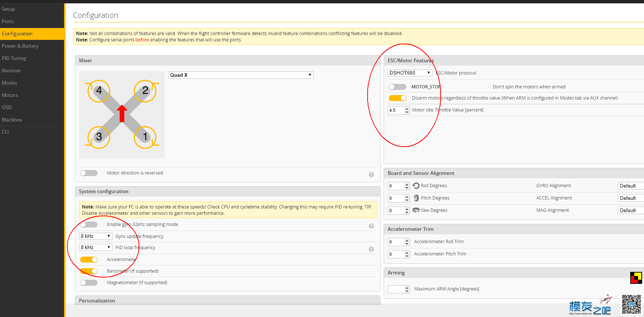This screenshot has width=644, height=317.
Task: Toggle Motor direction is reversed
Action: coord(89,173)
